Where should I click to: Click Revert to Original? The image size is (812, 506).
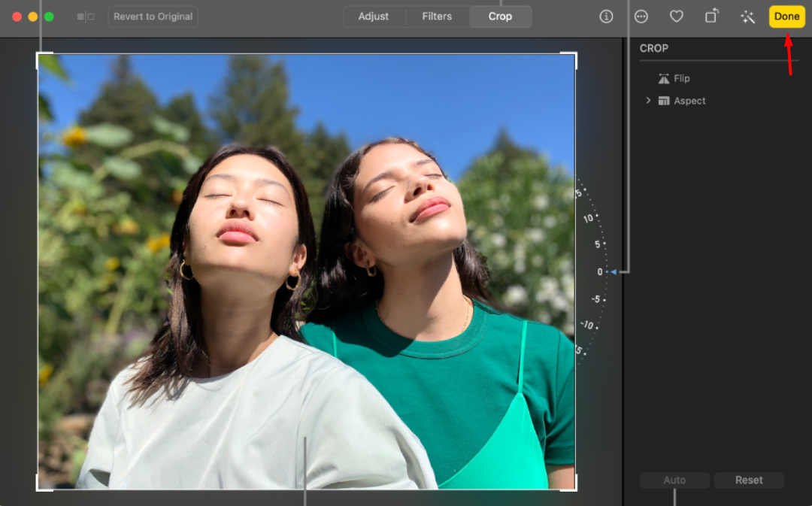coord(153,17)
